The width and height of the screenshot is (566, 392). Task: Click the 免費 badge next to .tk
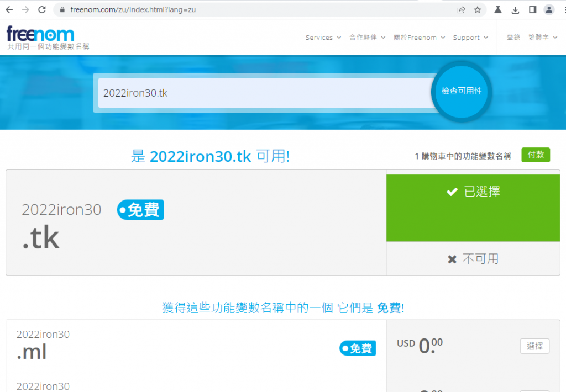[x=140, y=209]
